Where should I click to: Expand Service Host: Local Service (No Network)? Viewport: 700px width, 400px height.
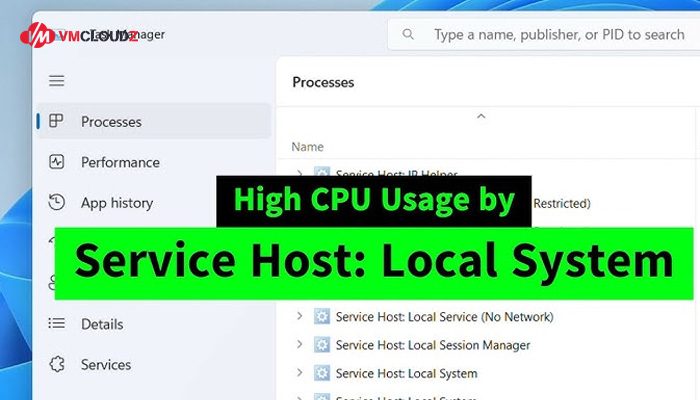pos(300,316)
